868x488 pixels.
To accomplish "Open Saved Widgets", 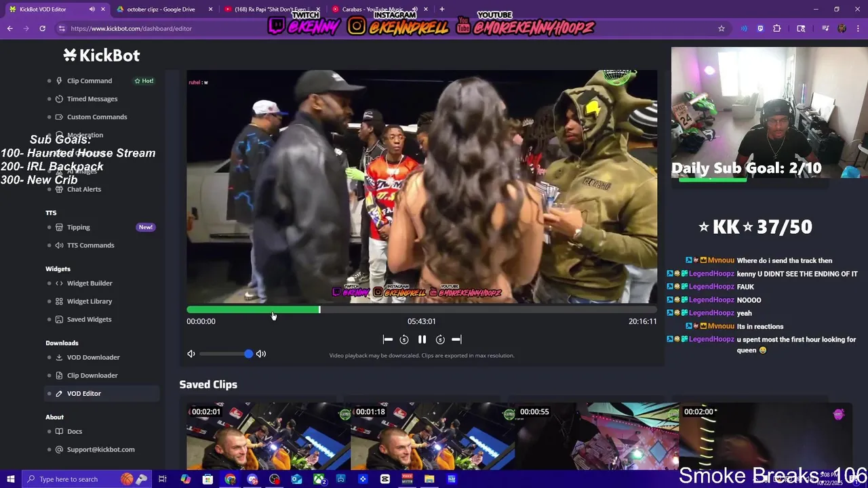I will tap(90, 319).
